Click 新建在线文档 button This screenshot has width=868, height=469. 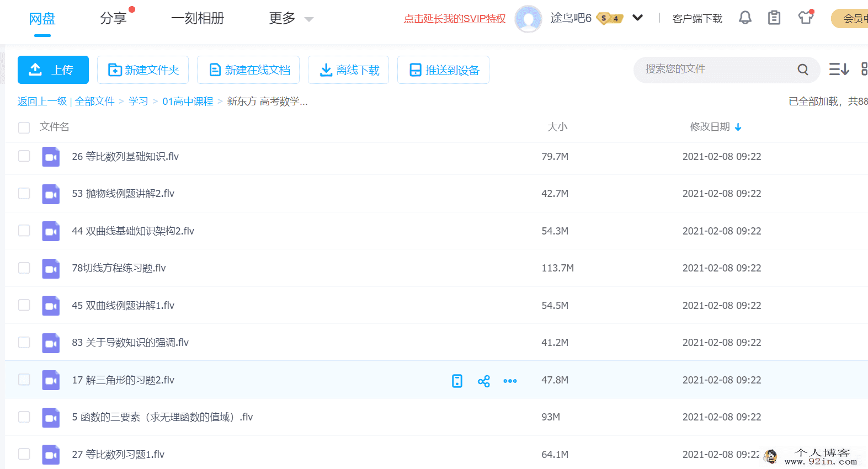tap(248, 70)
